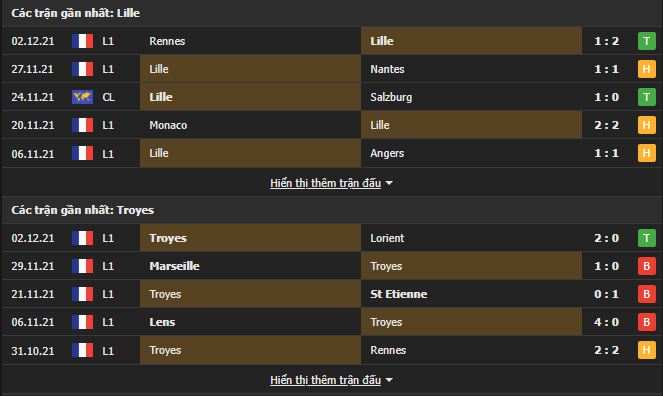The width and height of the screenshot is (663, 396).
Task: Select the 1:2 score of Rennes–Lille
Action: pyautogui.click(x=606, y=41)
